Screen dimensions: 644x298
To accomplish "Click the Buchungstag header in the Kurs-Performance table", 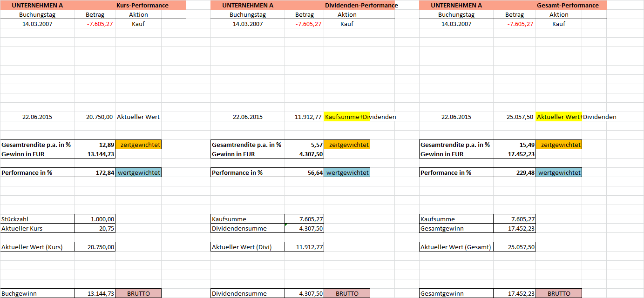I will [37, 14].
